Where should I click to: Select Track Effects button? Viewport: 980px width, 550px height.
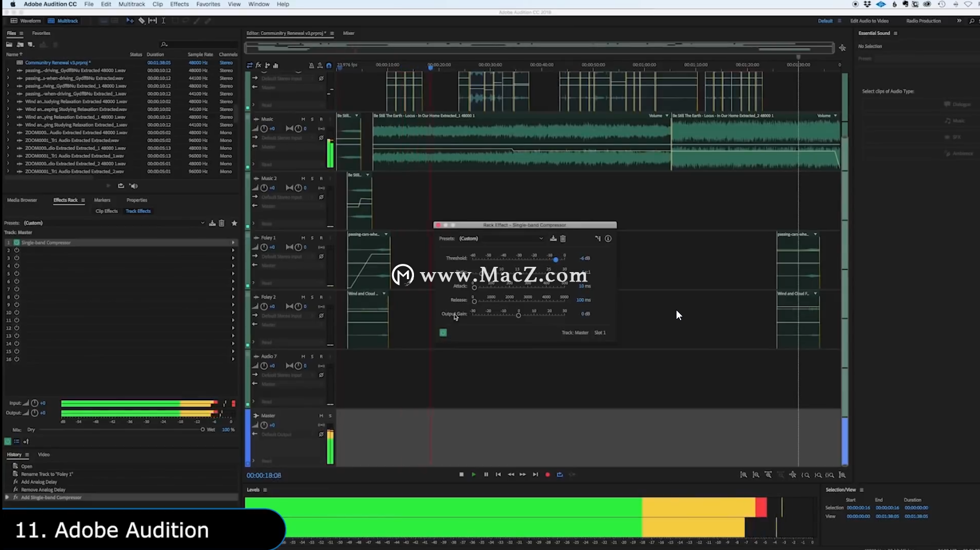tap(138, 211)
